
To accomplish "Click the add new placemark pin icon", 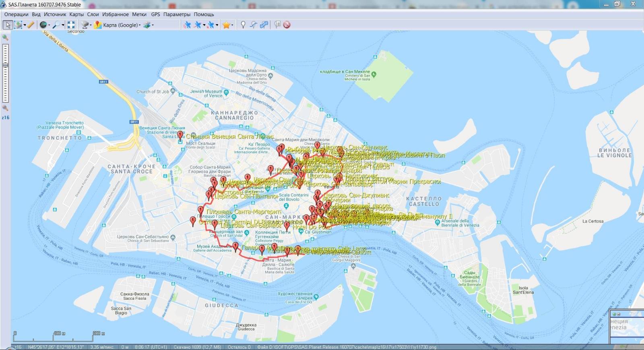I will 243,25.
